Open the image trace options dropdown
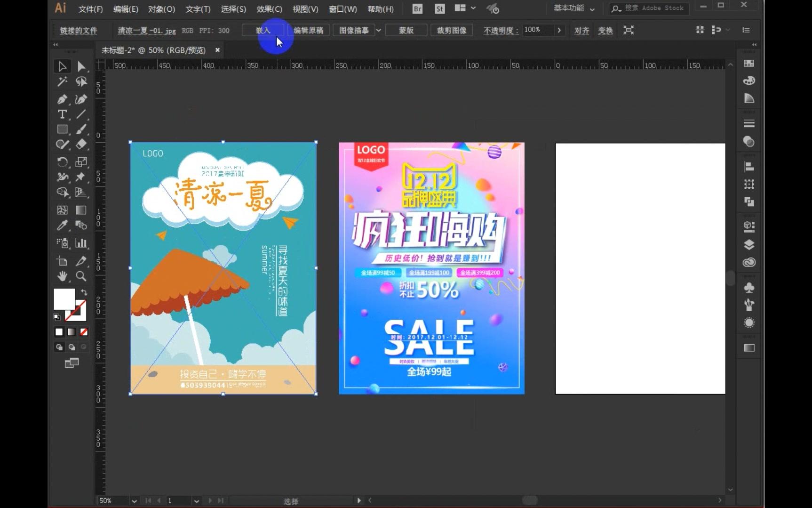Image resolution: width=812 pixels, height=508 pixels. click(378, 30)
